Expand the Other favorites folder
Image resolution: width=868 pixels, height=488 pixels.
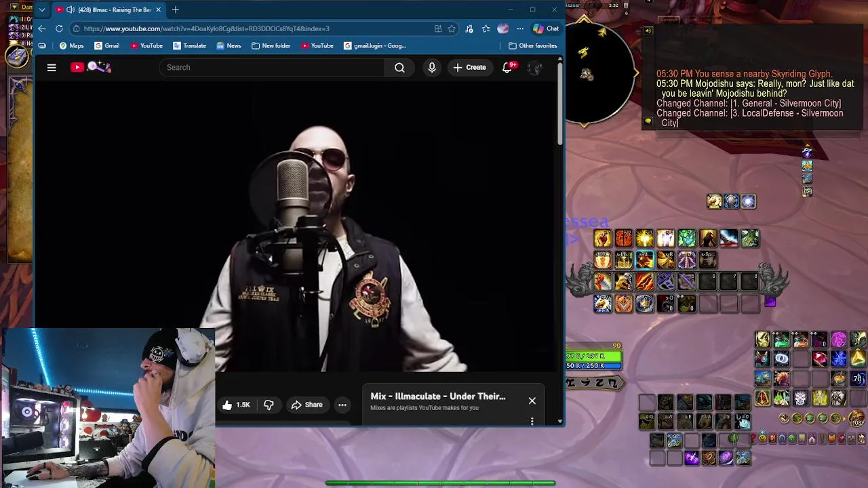533,45
